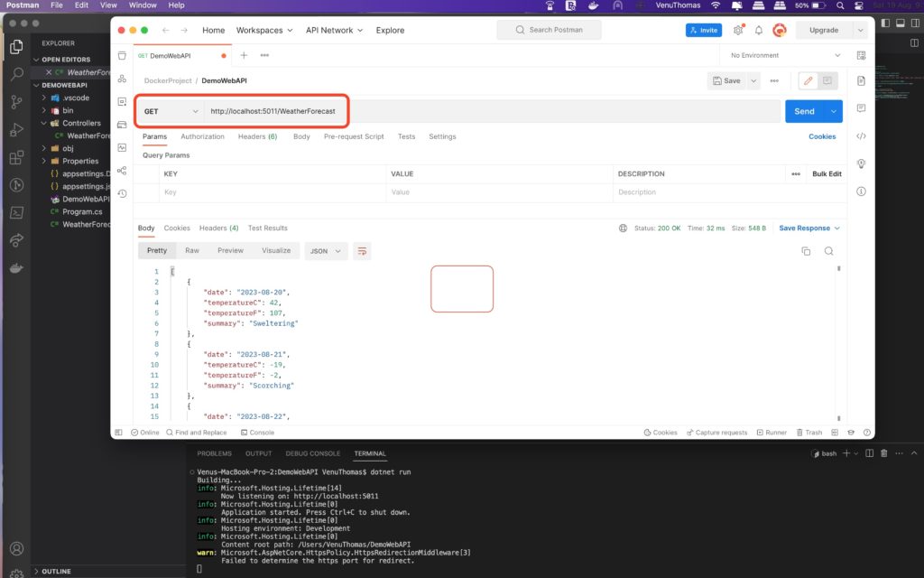The height and width of the screenshot is (578, 924).
Task: Select the Raw response view
Action: pyautogui.click(x=192, y=251)
